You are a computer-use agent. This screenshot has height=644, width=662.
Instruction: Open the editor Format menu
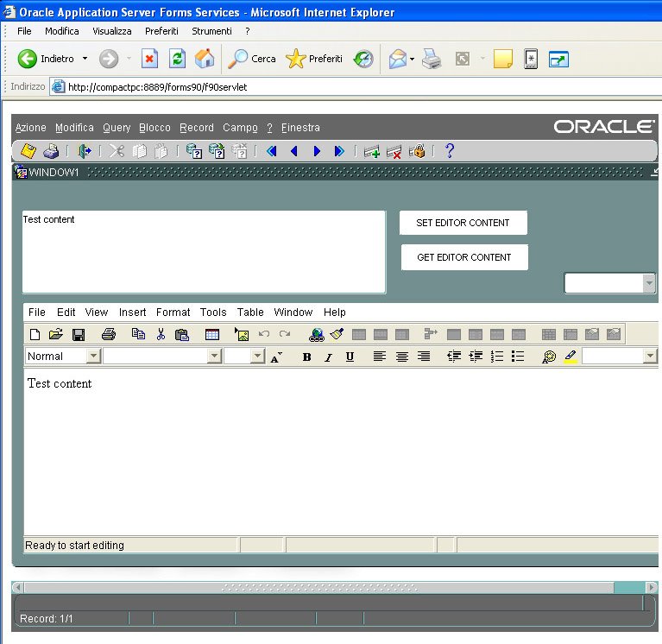(173, 313)
